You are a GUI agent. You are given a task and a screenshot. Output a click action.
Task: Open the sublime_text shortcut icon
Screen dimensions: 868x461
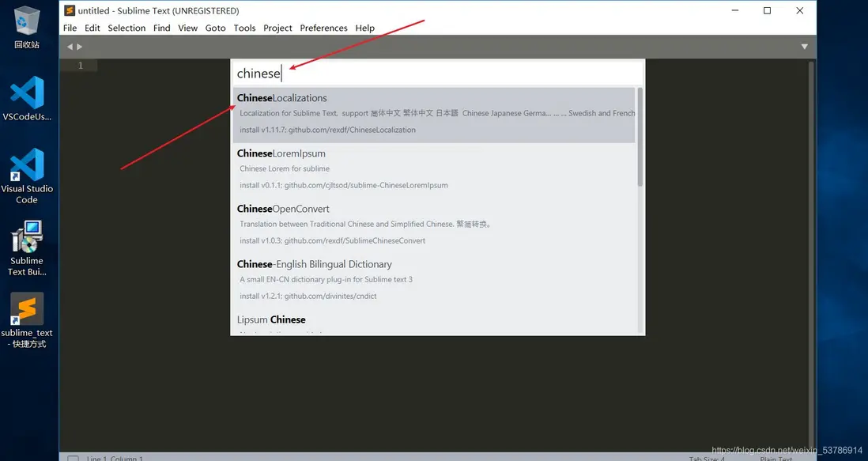point(27,320)
